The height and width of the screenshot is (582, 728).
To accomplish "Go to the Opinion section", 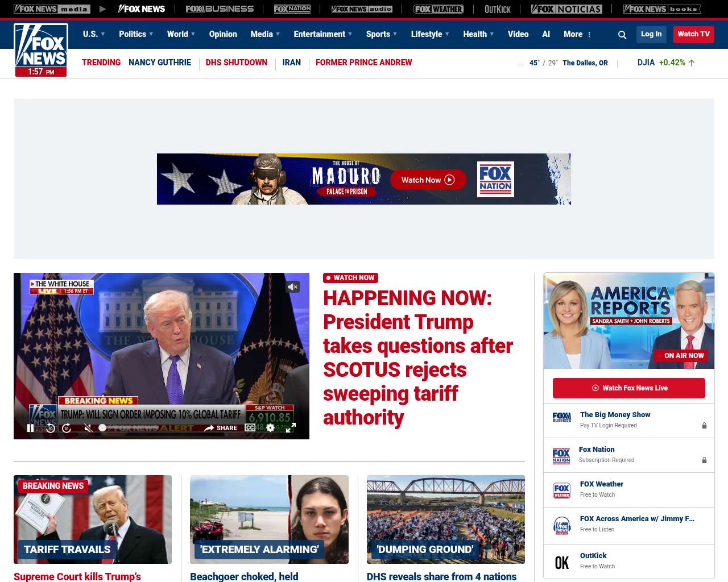I will coord(223,34).
